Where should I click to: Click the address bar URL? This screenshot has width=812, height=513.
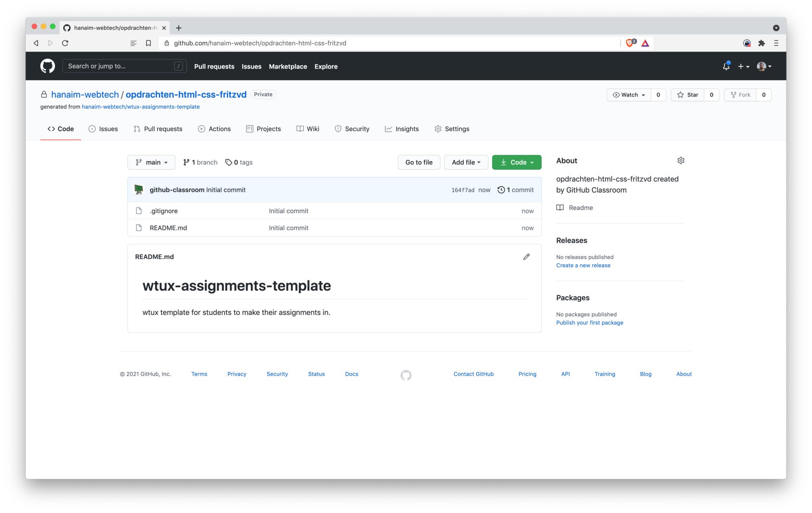[260, 43]
